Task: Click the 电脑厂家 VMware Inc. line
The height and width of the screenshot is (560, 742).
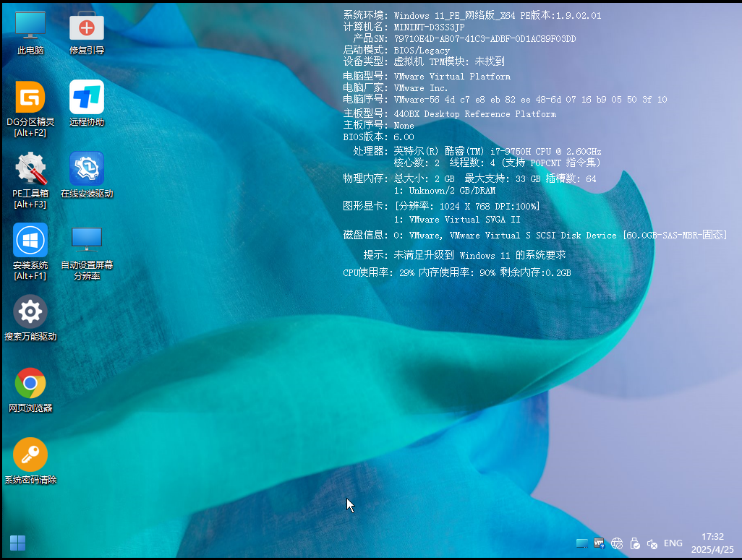Action: pyautogui.click(x=395, y=88)
